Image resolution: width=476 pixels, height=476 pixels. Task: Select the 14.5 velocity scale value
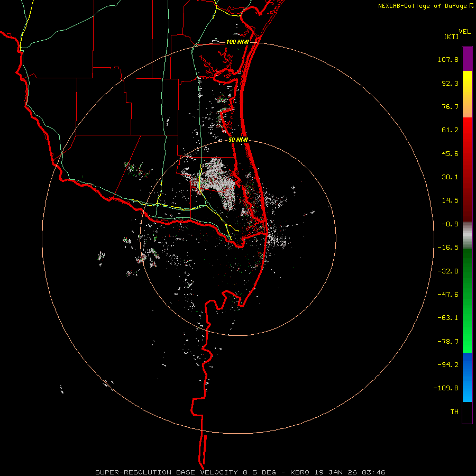click(450, 200)
